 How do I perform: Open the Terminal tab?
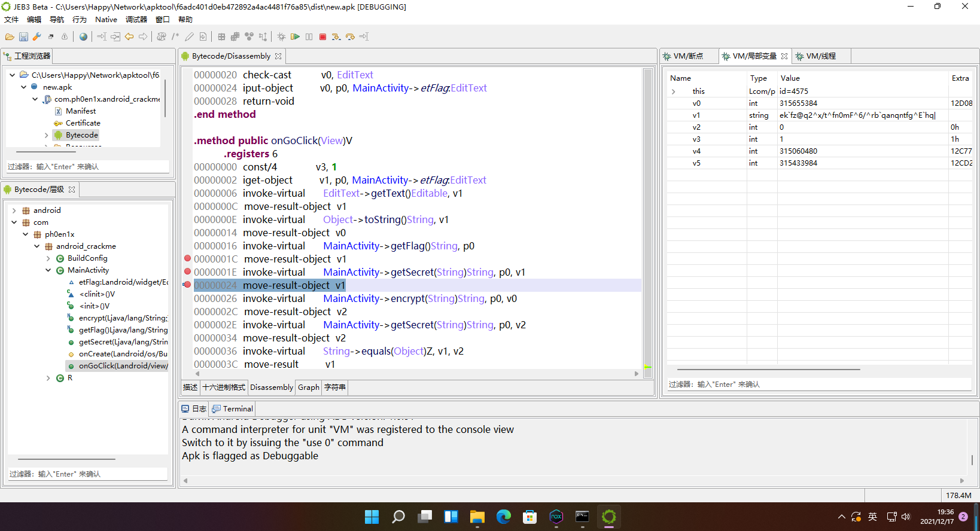[x=233, y=409]
